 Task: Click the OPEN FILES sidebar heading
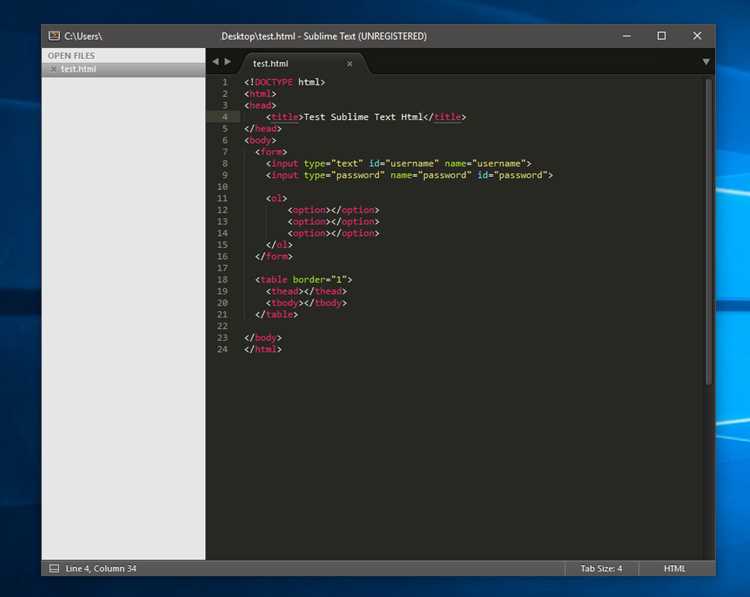pos(71,56)
